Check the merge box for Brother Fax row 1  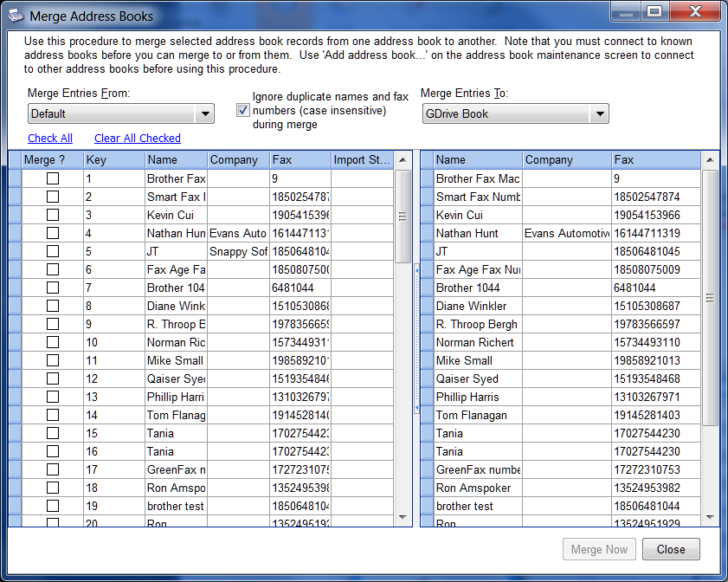(x=53, y=178)
